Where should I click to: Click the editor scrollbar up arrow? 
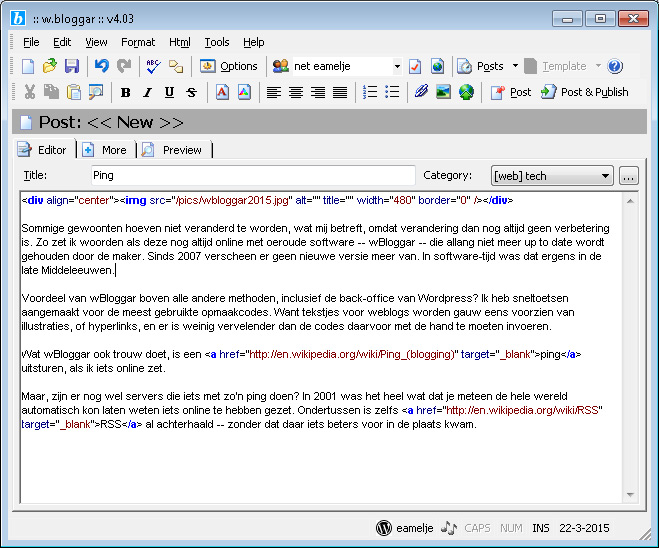click(x=630, y=201)
